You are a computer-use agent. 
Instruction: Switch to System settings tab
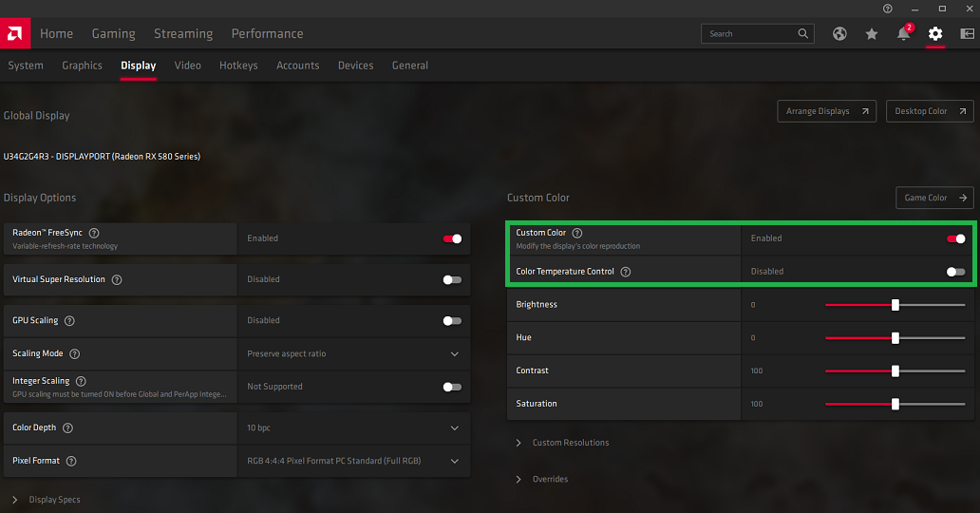pos(26,66)
